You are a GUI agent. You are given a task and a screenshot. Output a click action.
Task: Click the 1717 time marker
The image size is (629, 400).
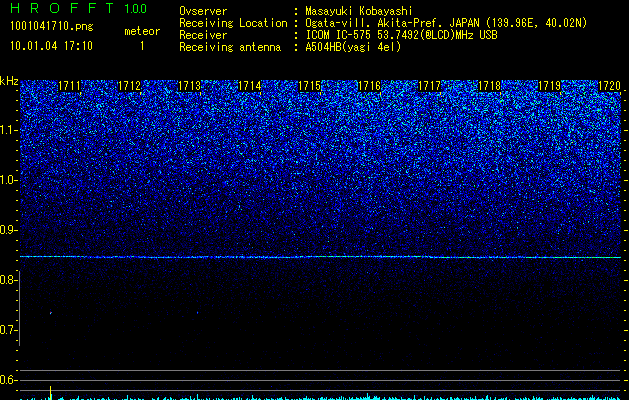pos(429,86)
